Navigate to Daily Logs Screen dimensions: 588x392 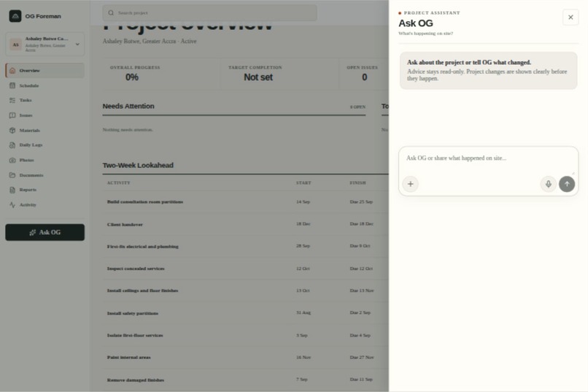[45, 145]
